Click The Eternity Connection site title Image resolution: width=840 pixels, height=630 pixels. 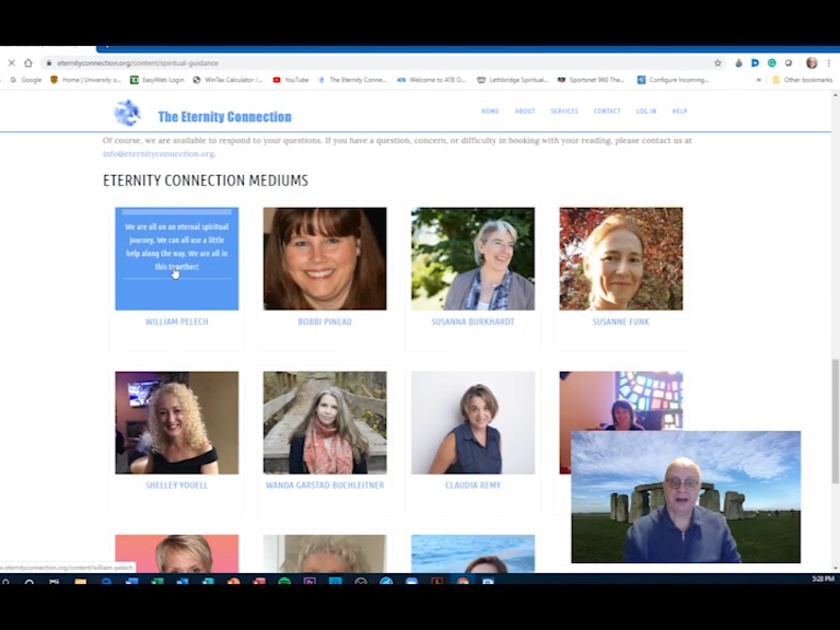coord(225,117)
